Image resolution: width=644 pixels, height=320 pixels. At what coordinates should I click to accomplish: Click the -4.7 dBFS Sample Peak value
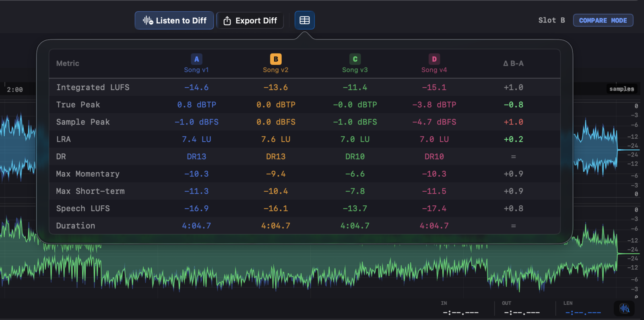pyautogui.click(x=434, y=122)
